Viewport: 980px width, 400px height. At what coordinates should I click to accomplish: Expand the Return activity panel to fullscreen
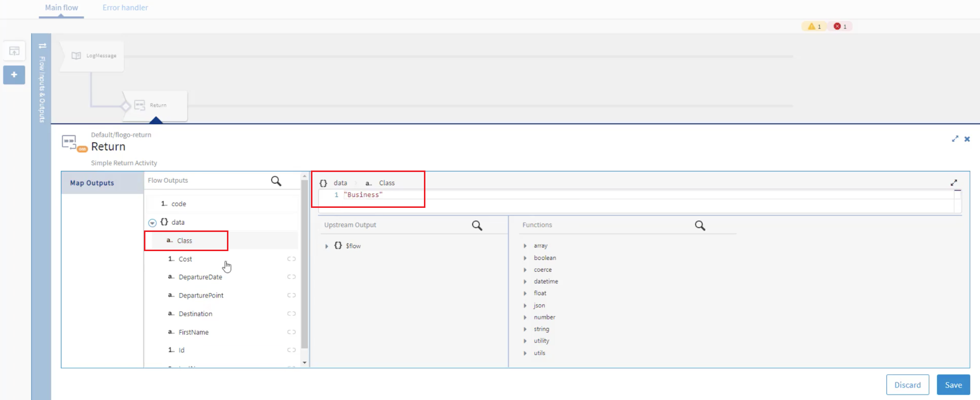[x=955, y=139]
